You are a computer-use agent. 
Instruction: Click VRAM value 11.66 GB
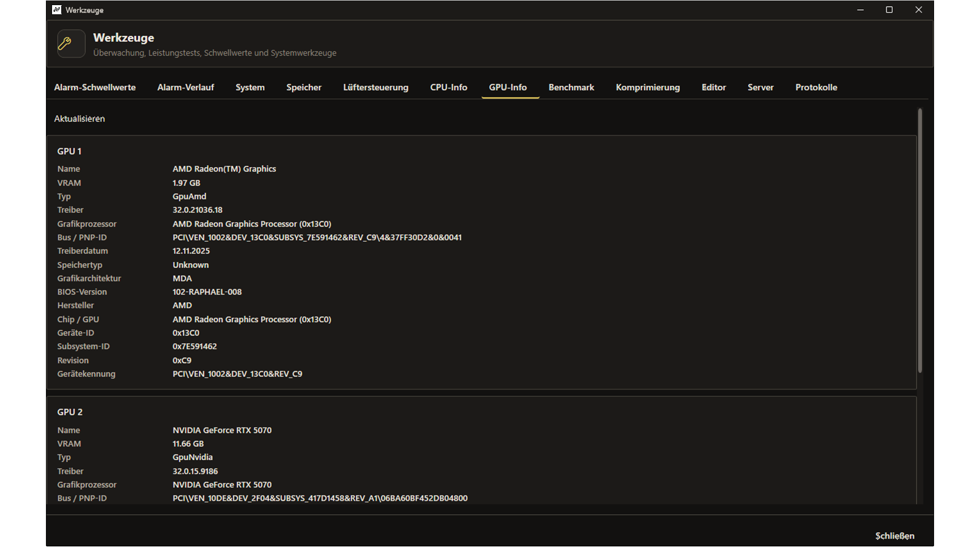188,444
